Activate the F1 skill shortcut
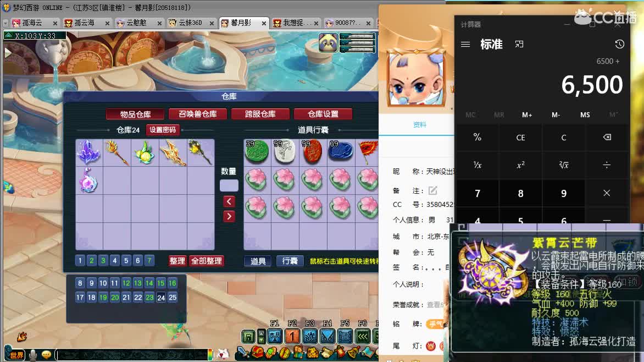Image resolution: width=644 pixels, height=362 pixels. coord(275,337)
